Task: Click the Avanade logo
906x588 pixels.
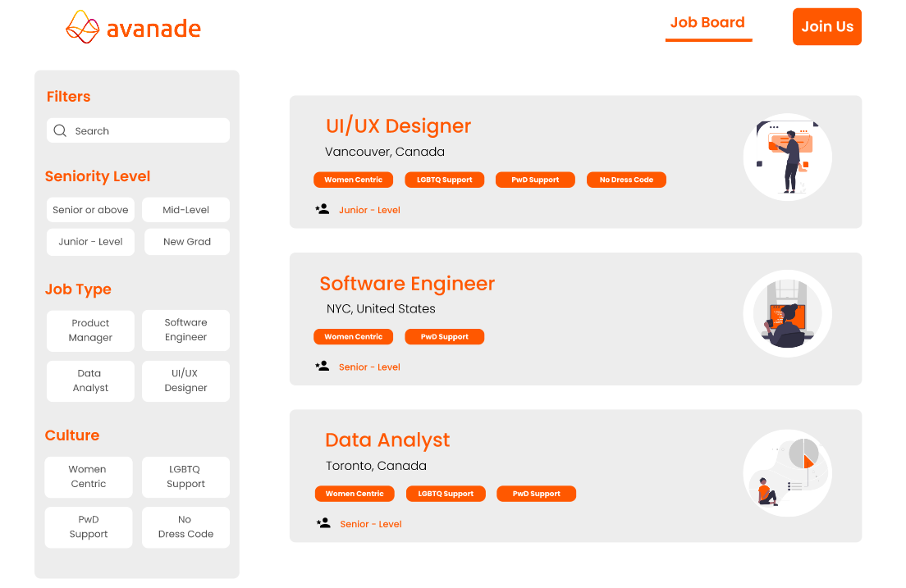Action: click(132, 26)
